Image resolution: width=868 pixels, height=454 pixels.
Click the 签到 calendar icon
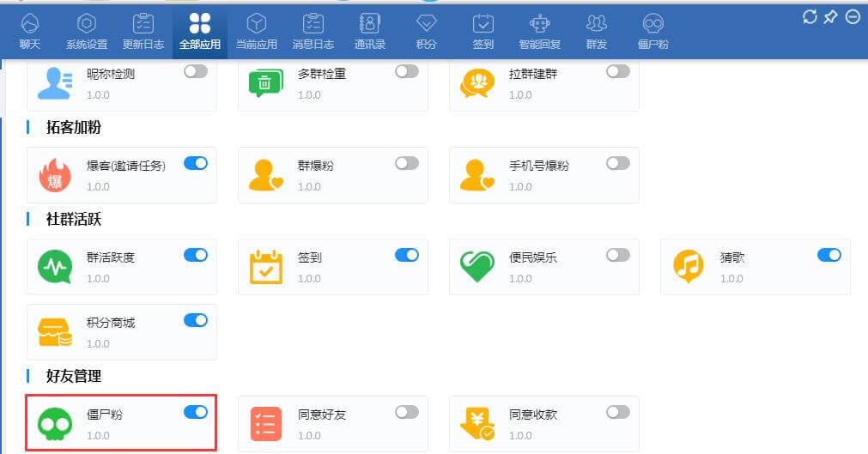(265, 266)
